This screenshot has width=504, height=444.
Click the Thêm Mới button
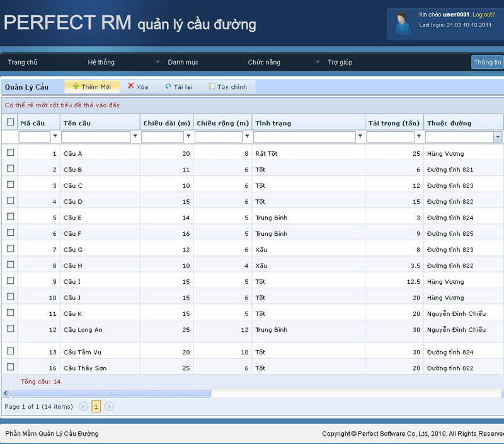click(x=92, y=86)
